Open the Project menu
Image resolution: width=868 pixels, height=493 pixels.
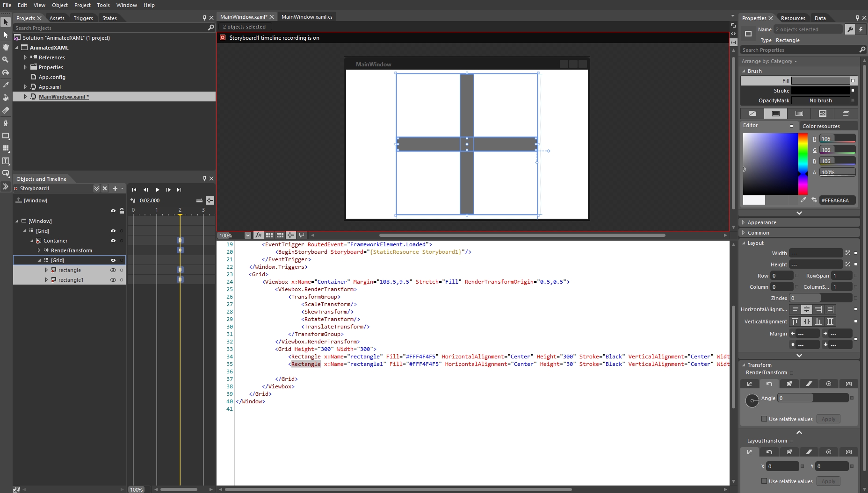point(82,5)
